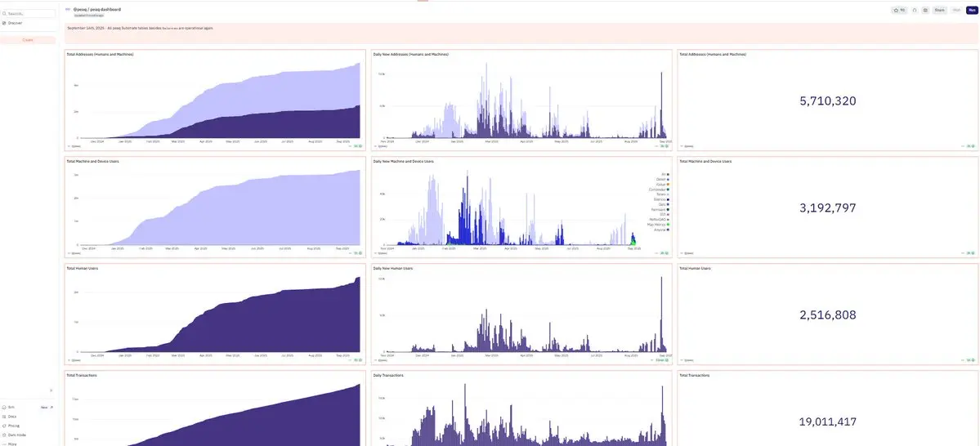Open @peaq query link under Total Human Users chart
Viewport: 980px width, 446px height.
pos(77,359)
